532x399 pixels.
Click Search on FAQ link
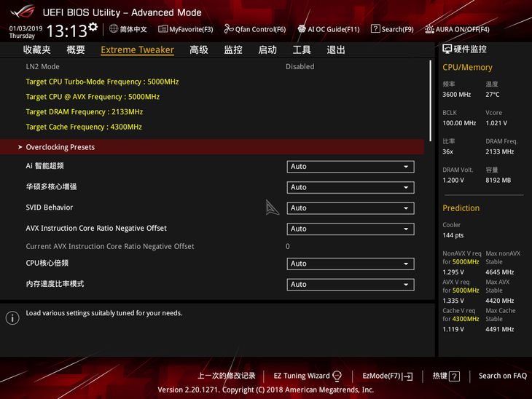point(503,376)
